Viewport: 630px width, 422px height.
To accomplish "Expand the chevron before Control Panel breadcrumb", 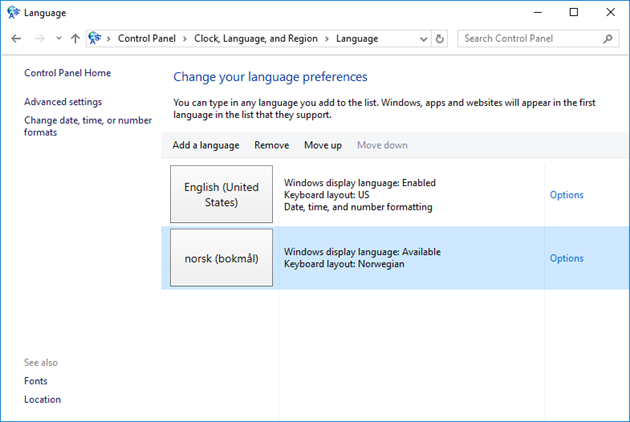I will 108,39.
